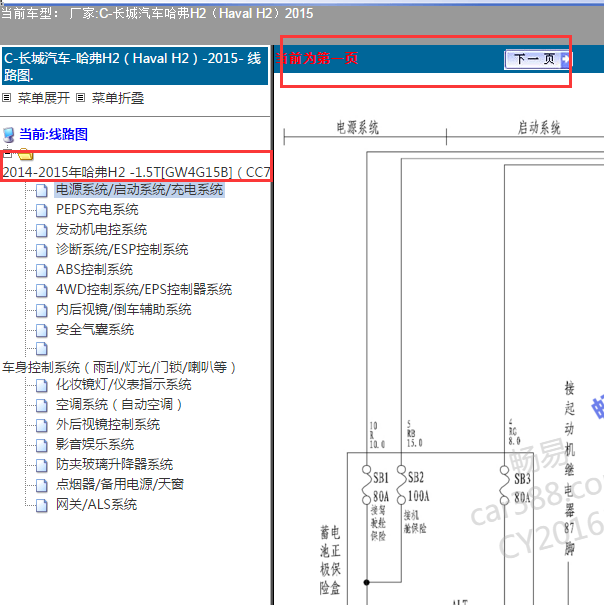The image size is (604, 605).
Task: Click page icon beside ABS控制系统
Action: click(42, 270)
